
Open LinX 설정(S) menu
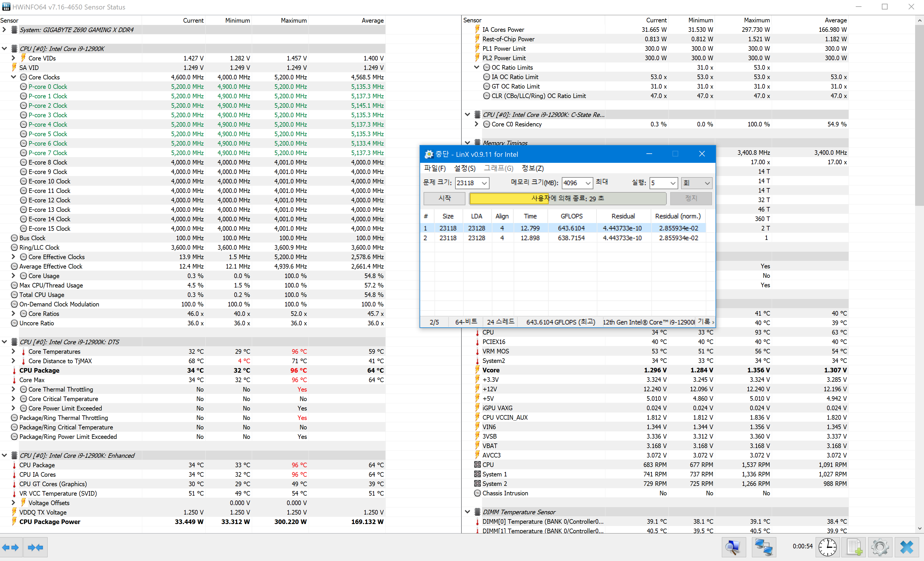[x=465, y=168]
